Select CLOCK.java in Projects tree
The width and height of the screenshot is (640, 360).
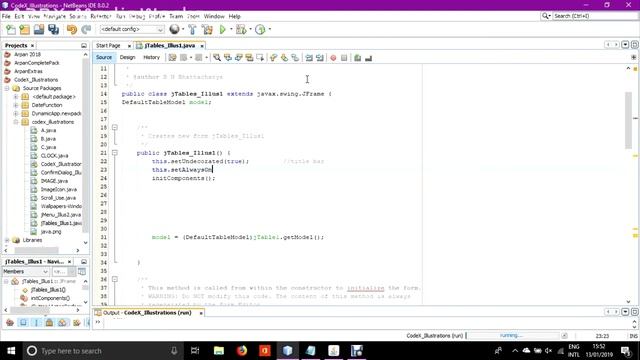click(x=54, y=156)
